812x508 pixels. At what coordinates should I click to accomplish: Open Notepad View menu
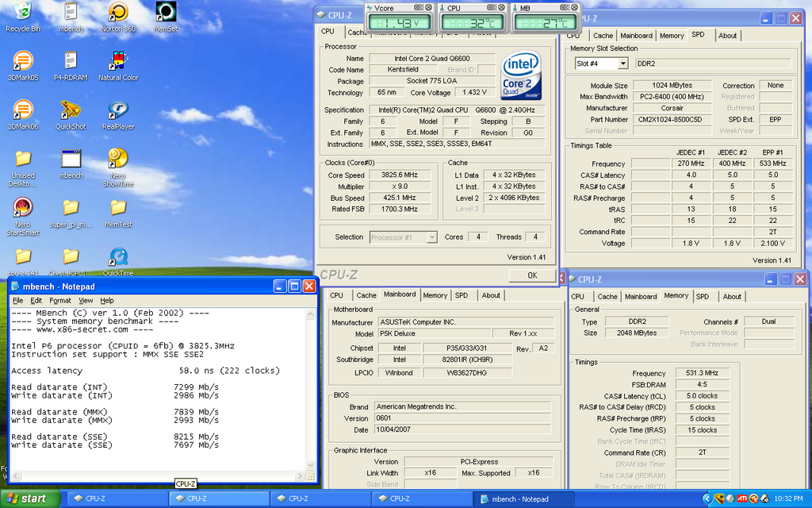[x=86, y=301]
